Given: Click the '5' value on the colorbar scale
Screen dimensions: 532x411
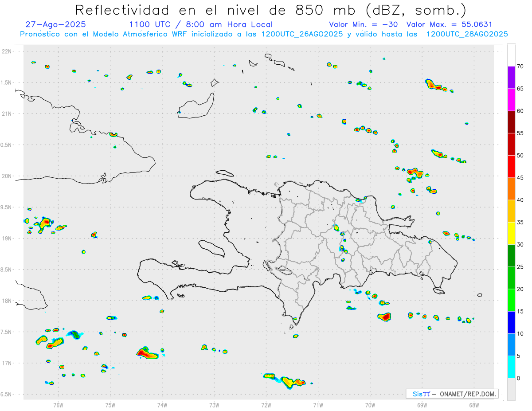Looking at the screenshot, I should (519, 356).
